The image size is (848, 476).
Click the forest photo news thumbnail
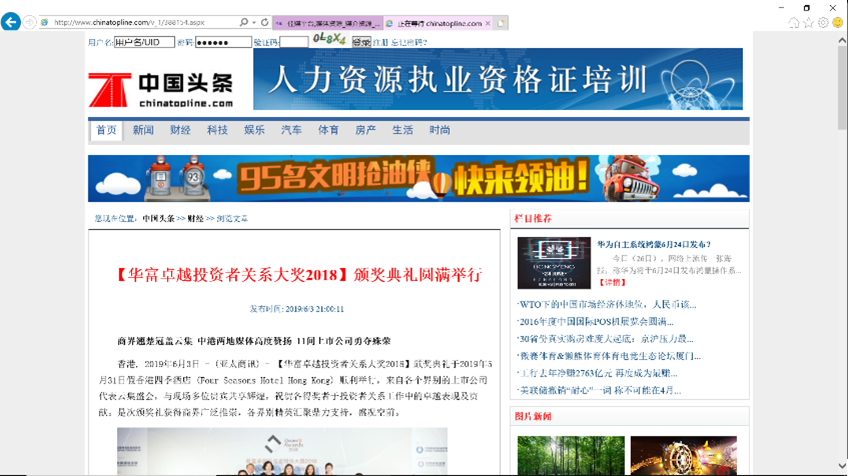coord(571,455)
